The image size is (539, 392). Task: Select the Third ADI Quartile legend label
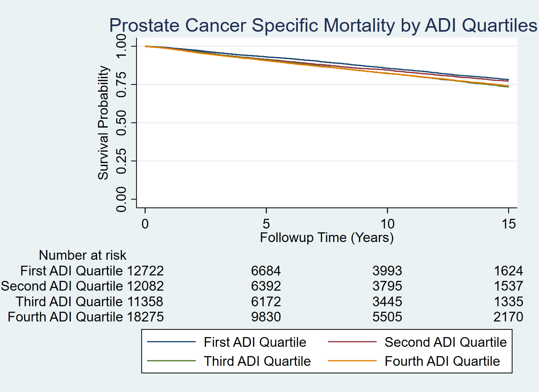(x=257, y=361)
